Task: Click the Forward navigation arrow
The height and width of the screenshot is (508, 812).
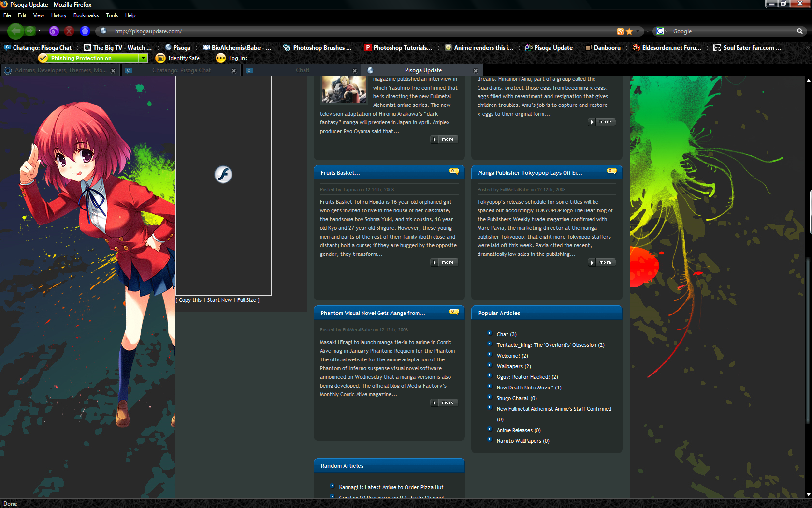Action: click(30, 31)
